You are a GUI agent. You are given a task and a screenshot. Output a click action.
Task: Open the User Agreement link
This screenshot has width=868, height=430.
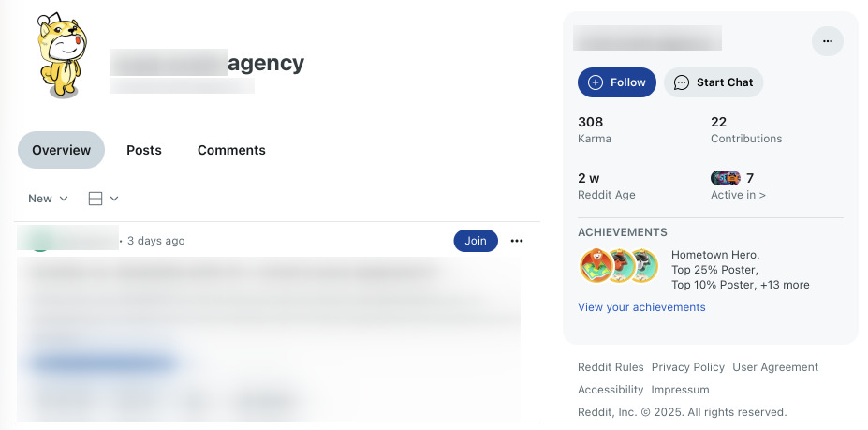[x=775, y=367]
